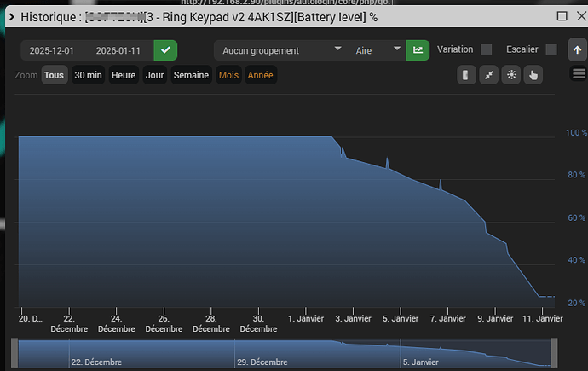Click the 60 % axis label
Image resolution: width=588 pixels, height=371 pixels.
click(x=576, y=218)
